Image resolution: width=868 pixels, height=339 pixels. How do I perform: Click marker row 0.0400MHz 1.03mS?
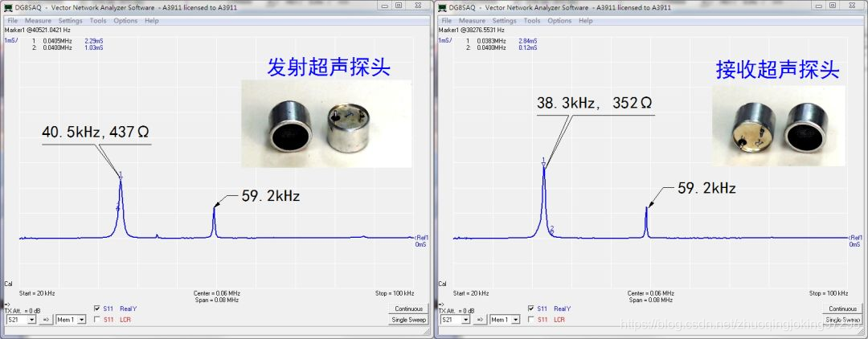tap(68, 48)
